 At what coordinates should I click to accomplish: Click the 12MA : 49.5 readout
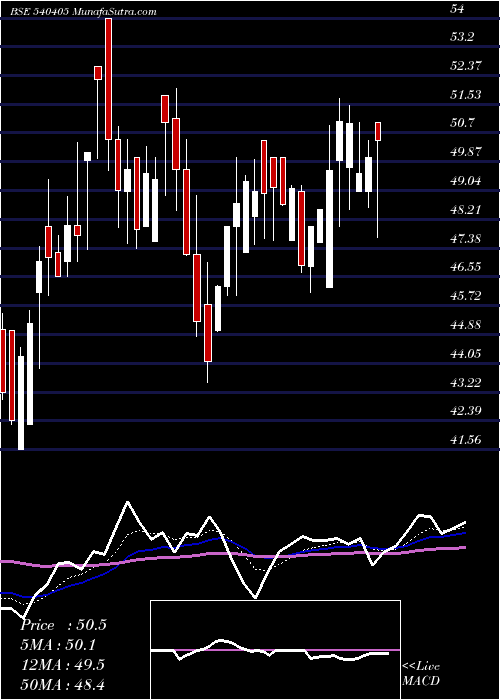pyautogui.click(x=62, y=664)
